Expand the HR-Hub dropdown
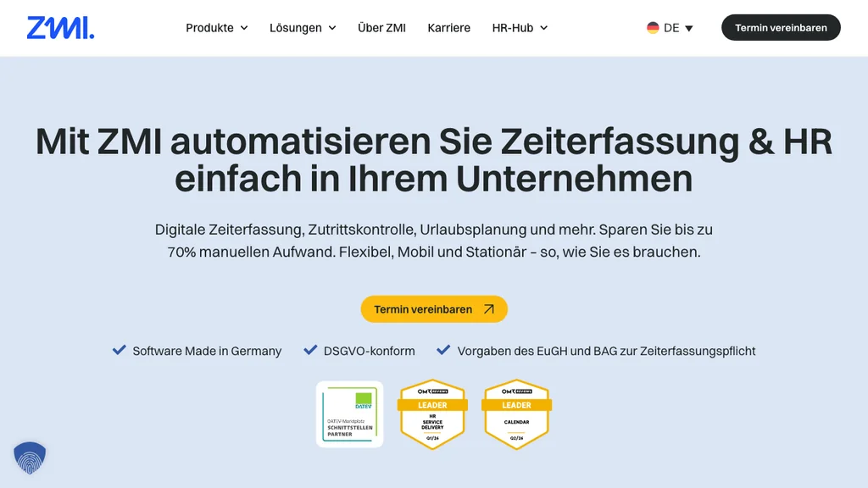 [x=520, y=28]
